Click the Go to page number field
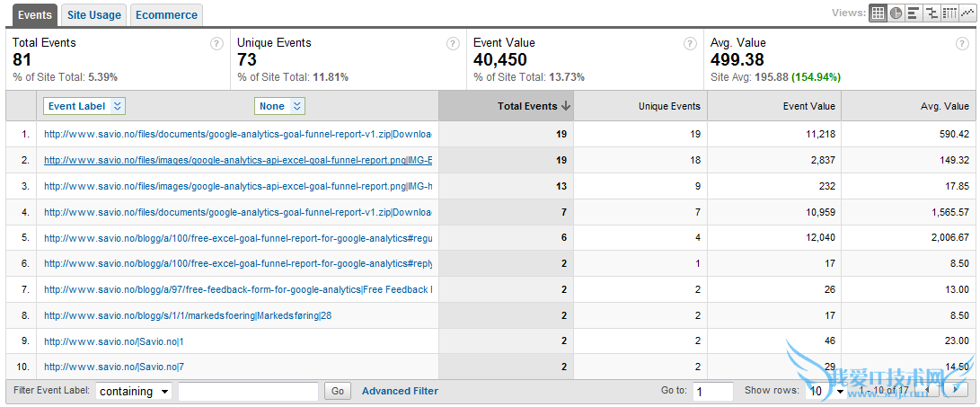This screenshot has height=407, width=980. (713, 392)
